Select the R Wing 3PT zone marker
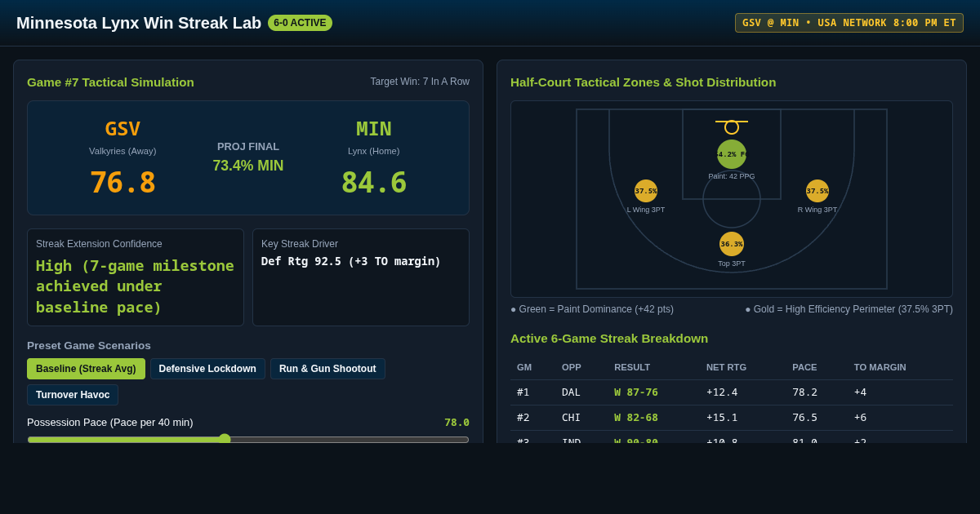 click(817, 191)
